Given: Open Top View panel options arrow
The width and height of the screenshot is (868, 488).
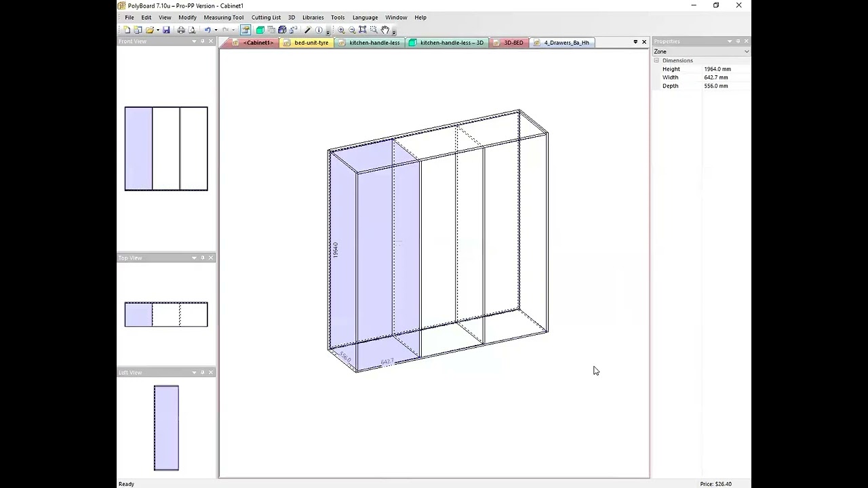Looking at the screenshot, I should [194, 258].
